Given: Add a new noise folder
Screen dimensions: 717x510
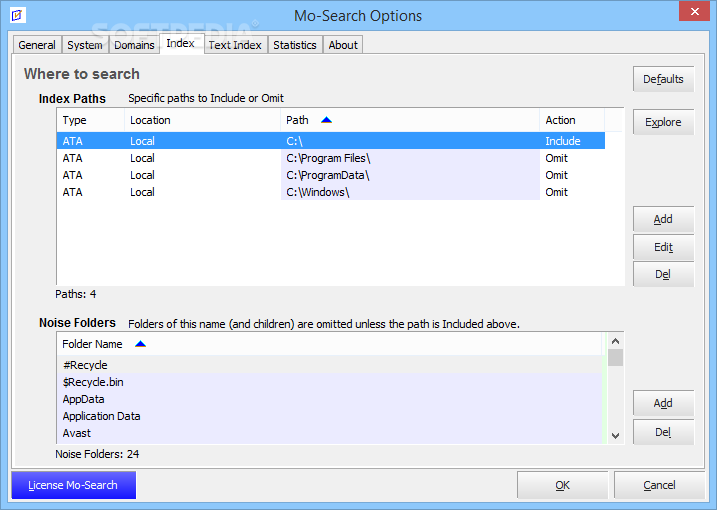Looking at the screenshot, I should point(663,403).
